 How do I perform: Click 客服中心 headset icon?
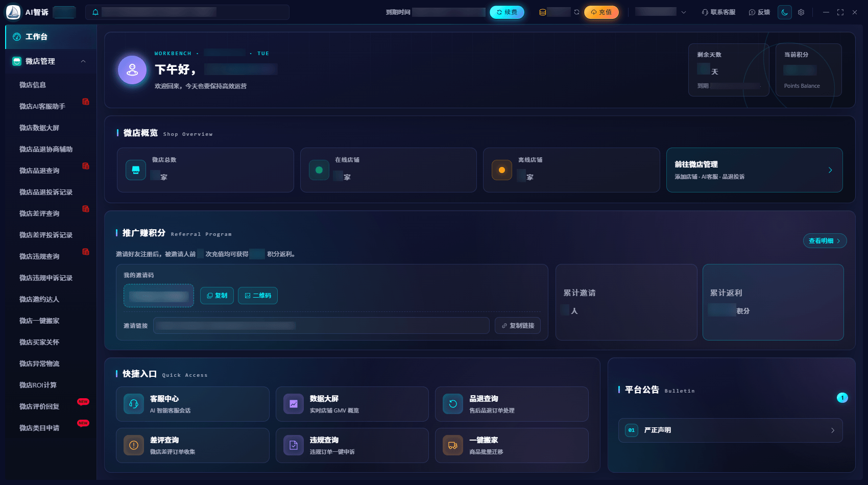(134, 404)
